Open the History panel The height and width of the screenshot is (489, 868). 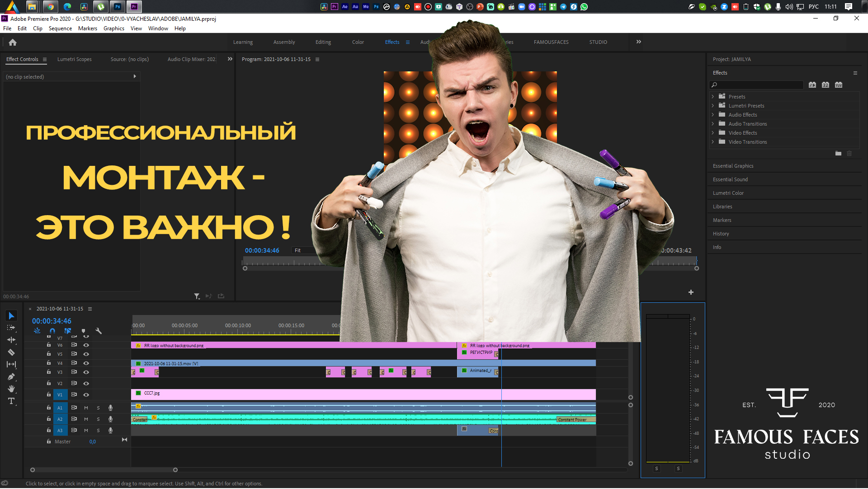point(721,234)
